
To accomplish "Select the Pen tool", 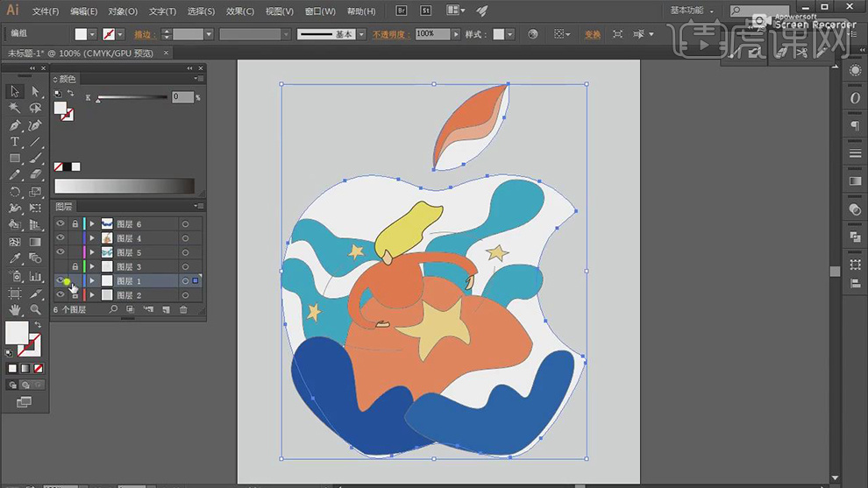I will (14, 125).
